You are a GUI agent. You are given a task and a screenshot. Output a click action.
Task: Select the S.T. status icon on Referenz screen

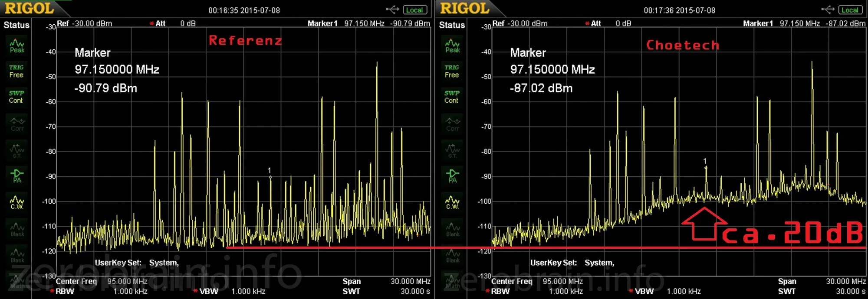17,150
